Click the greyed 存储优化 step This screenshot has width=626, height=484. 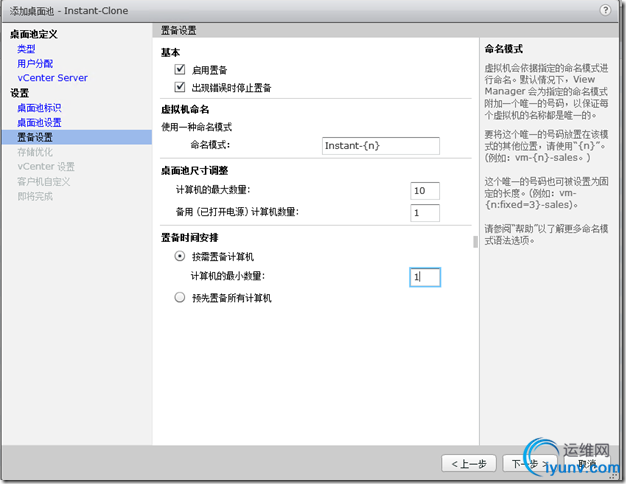tap(35, 152)
